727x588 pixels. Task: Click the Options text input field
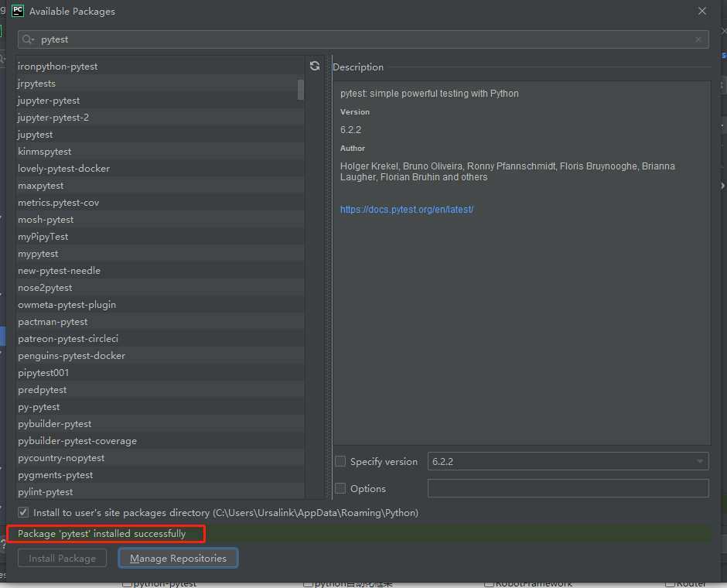(568, 488)
